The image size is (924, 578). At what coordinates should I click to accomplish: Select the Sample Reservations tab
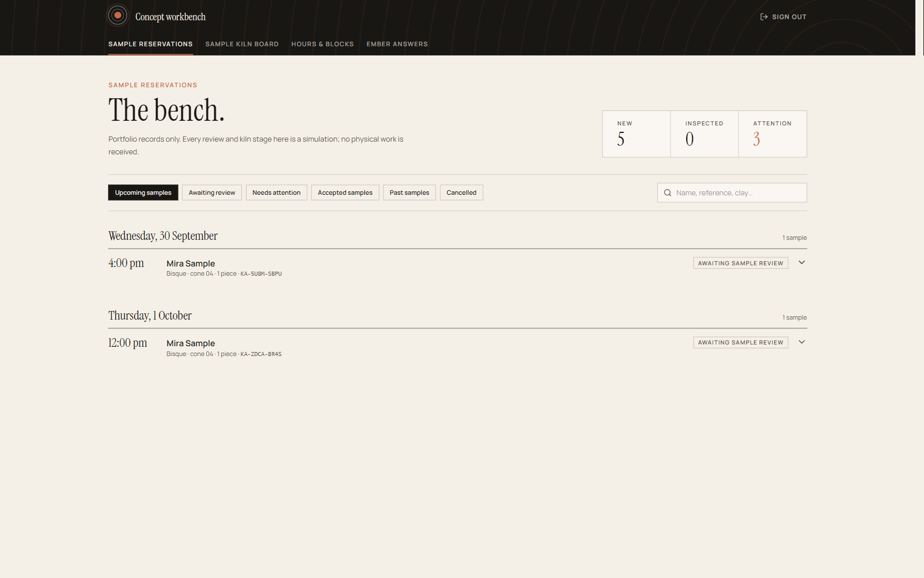click(151, 44)
